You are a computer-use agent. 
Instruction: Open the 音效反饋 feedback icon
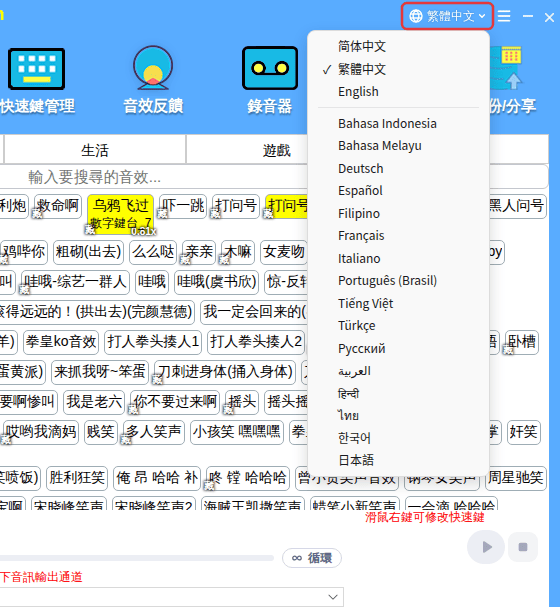(153, 68)
